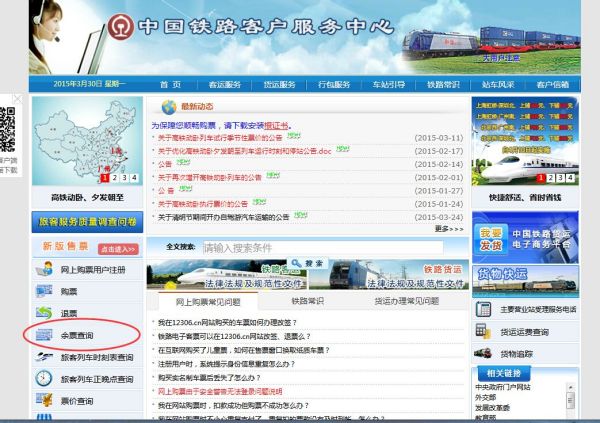Screen dimensions: 600x423
Task: Open 站车风采 menu item
Action: tap(498, 85)
